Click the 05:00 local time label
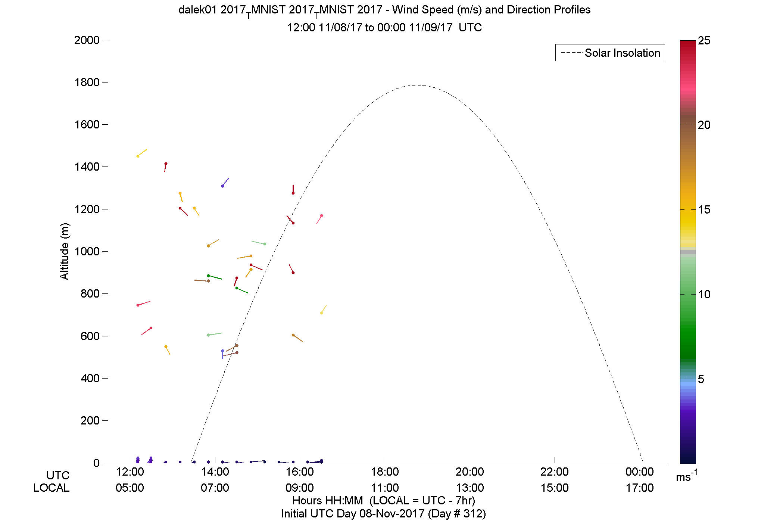 [130, 488]
